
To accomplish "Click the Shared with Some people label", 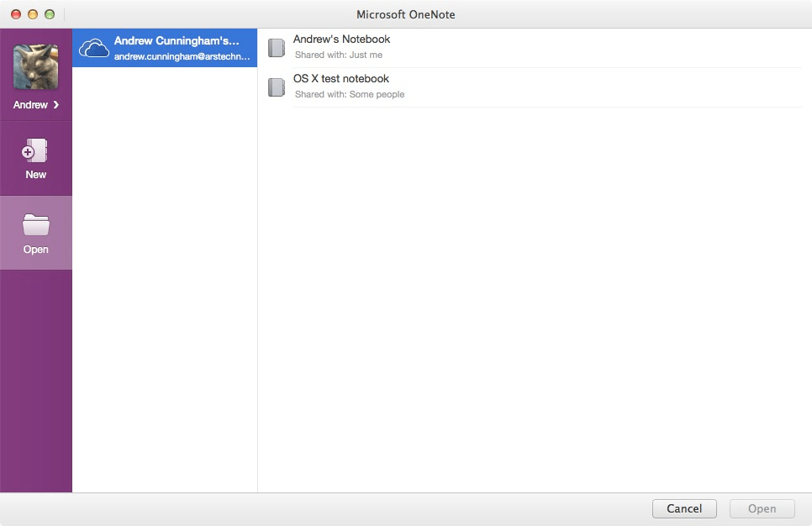I will (x=349, y=94).
